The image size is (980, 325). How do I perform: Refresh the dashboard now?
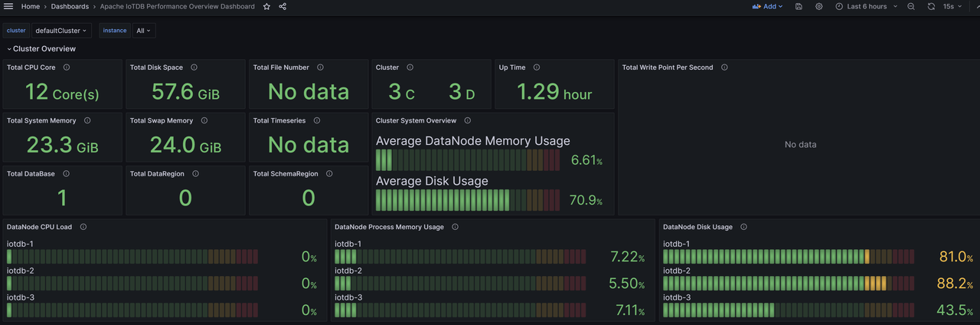point(931,6)
